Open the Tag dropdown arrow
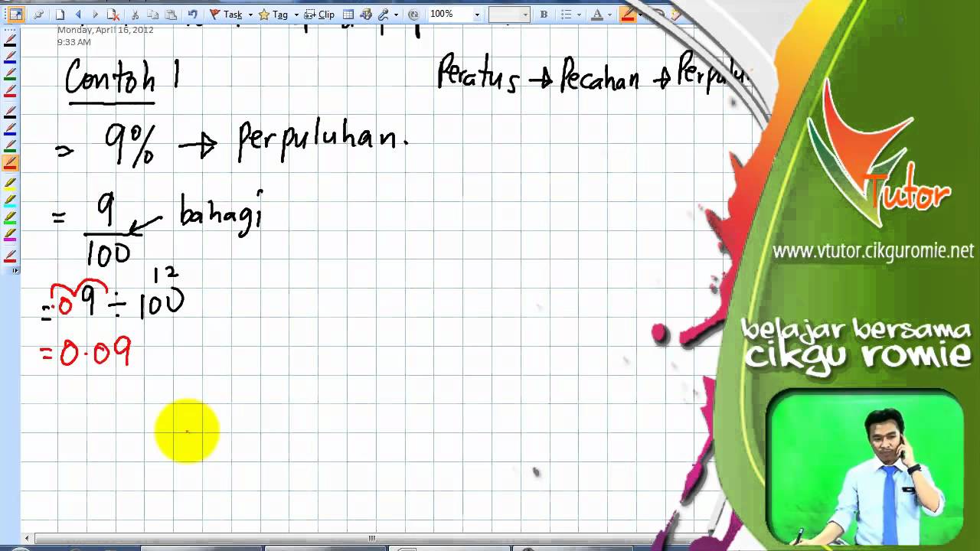 pos(296,15)
